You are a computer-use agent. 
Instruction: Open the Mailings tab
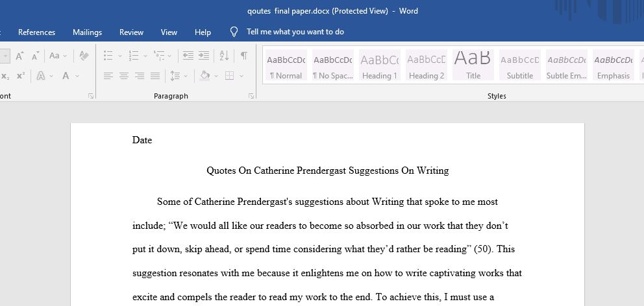point(87,32)
